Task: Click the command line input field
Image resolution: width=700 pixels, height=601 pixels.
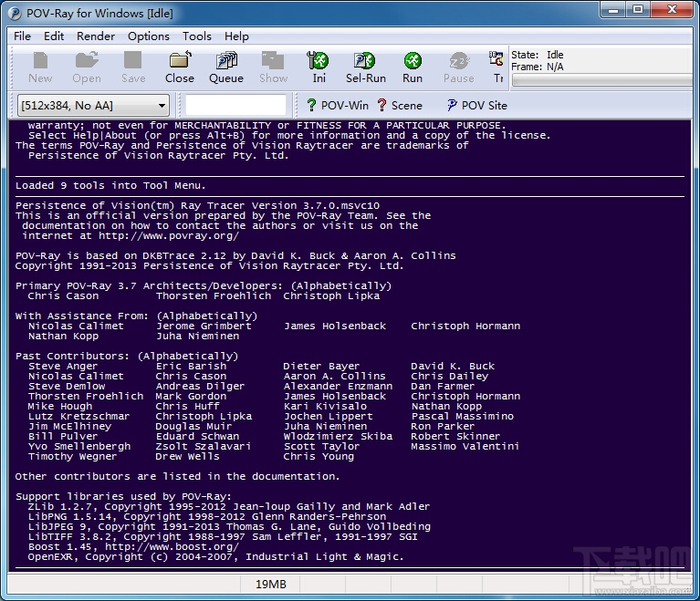Action: coord(235,105)
